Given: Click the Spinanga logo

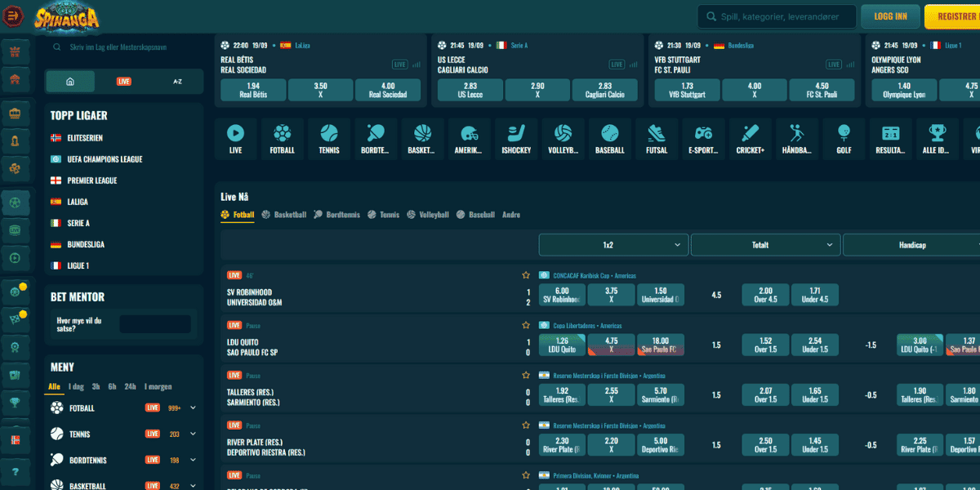Looking at the screenshot, I should click(68, 16).
